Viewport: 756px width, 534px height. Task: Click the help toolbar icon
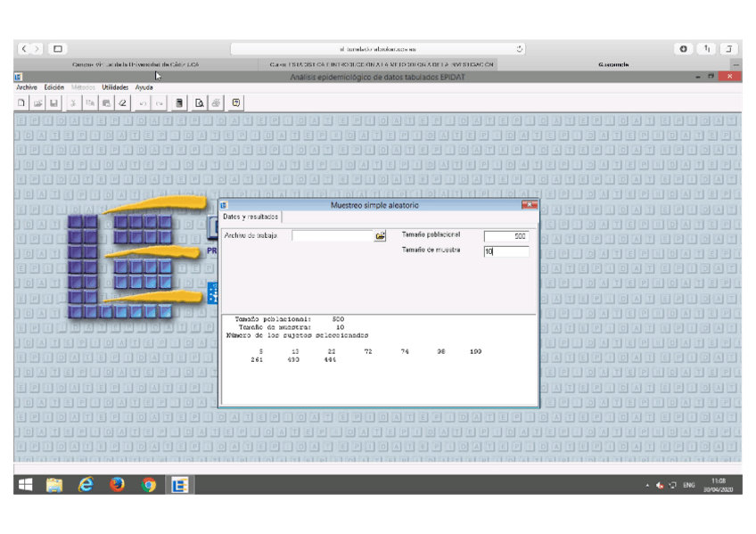tap(236, 103)
